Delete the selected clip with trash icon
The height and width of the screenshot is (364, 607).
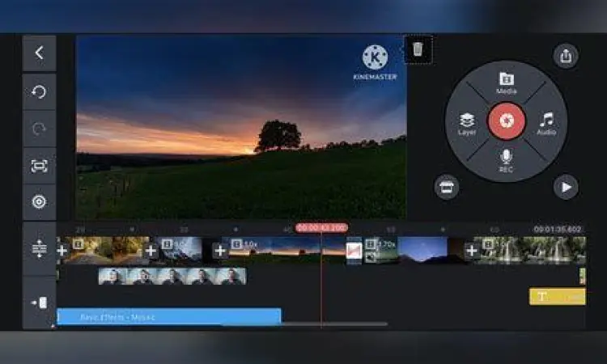418,49
